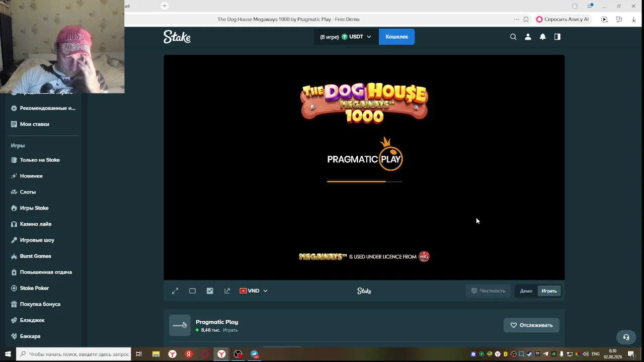Toggle the Stake right side panel icon
The width and height of the screenshot is (644, 362).
coord(557,37)
